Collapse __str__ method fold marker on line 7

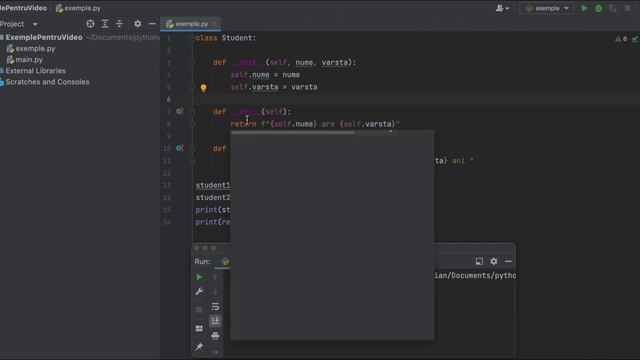[x=192, y=111]
